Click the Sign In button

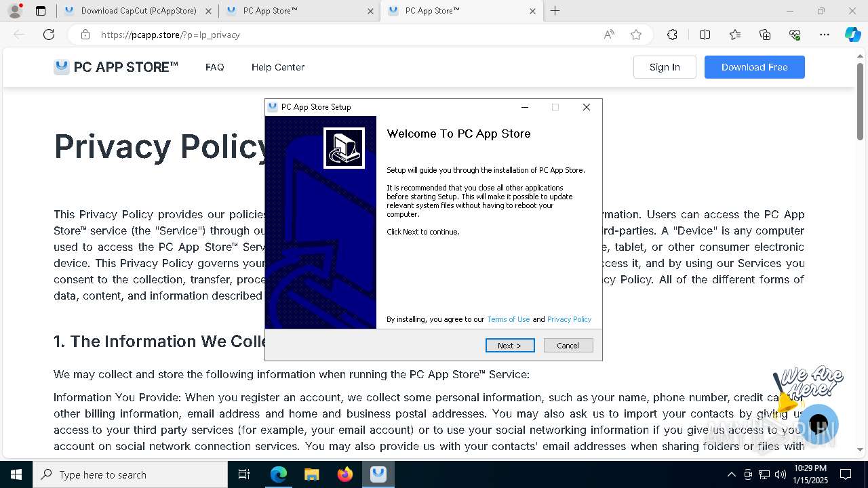point(665,67)
